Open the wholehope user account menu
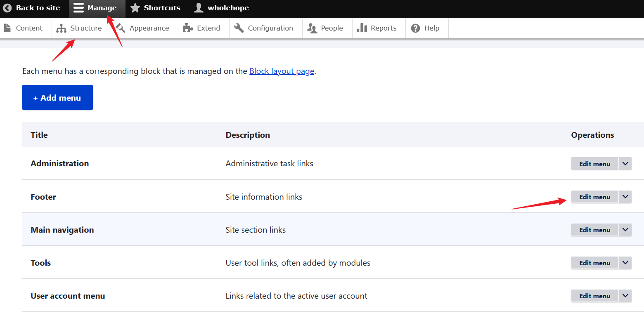 pos(221,7)
